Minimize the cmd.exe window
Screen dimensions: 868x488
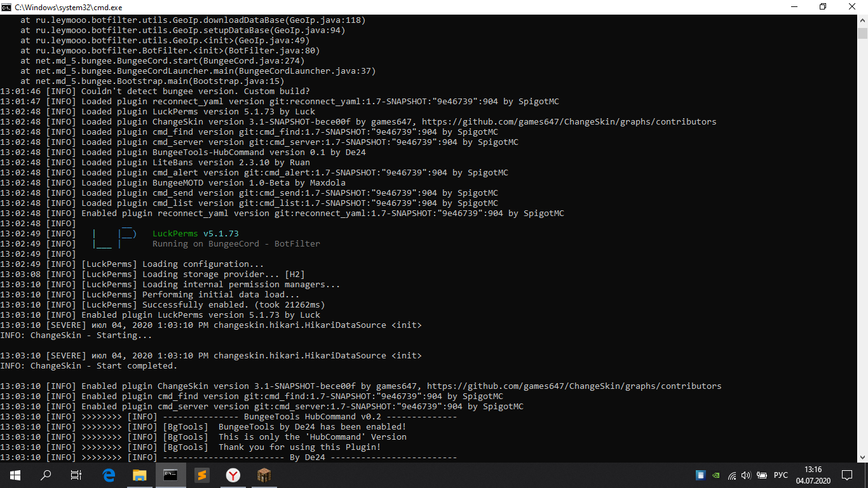click(794, 7)
